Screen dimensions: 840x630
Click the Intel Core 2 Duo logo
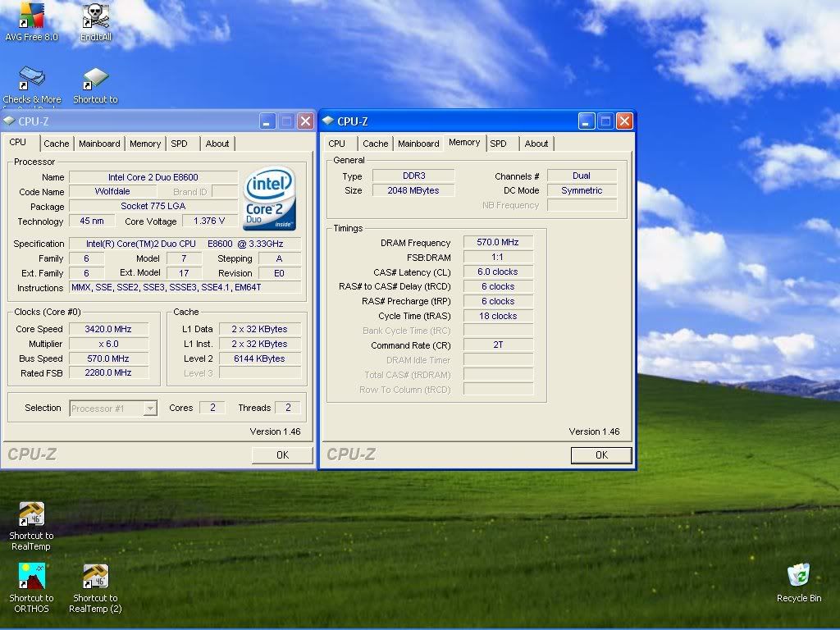tap(269, 199)
